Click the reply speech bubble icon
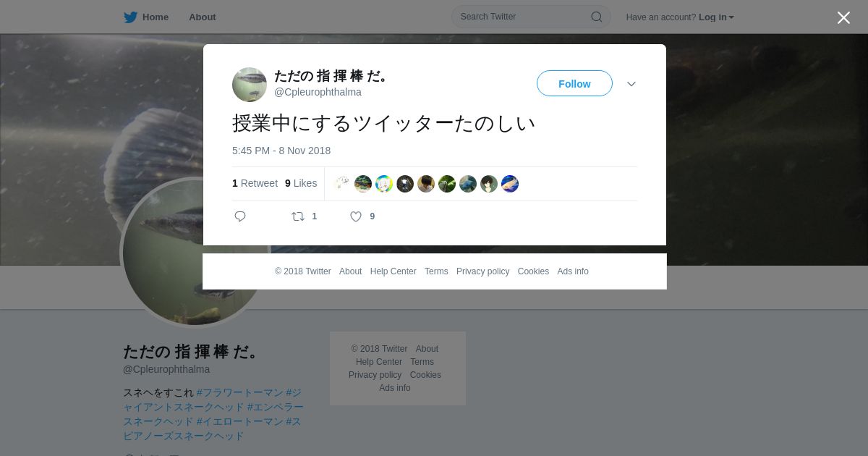This screenshot has width=868, height=456. coord(240,216)
